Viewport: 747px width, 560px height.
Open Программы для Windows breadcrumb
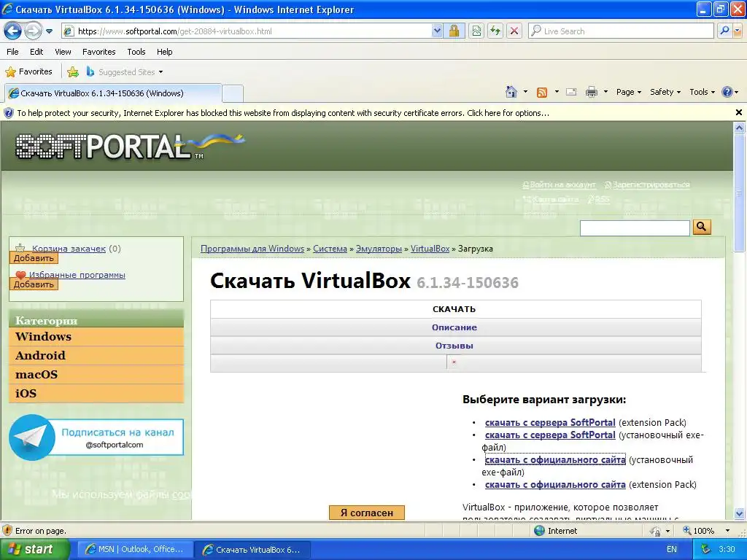click(252, 249)
